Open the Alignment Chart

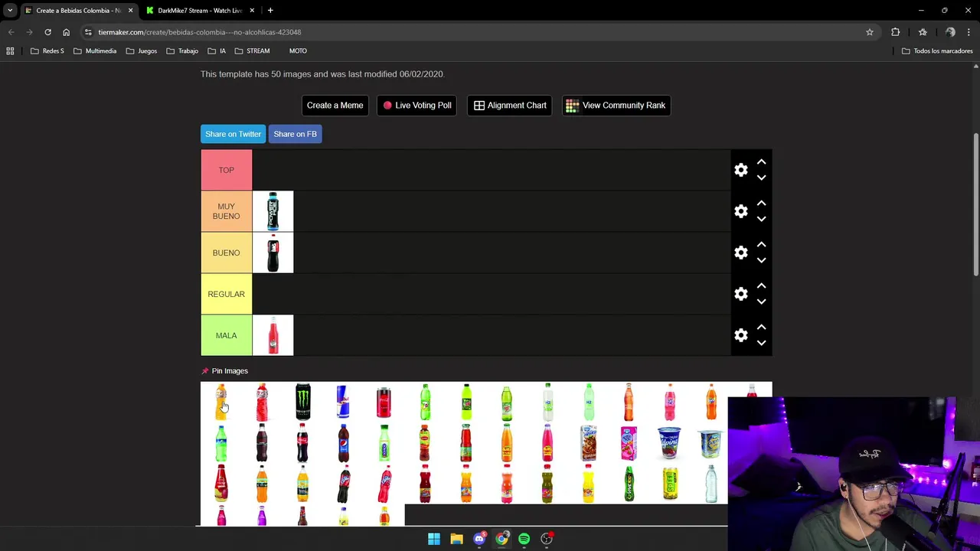coord(510,105)
